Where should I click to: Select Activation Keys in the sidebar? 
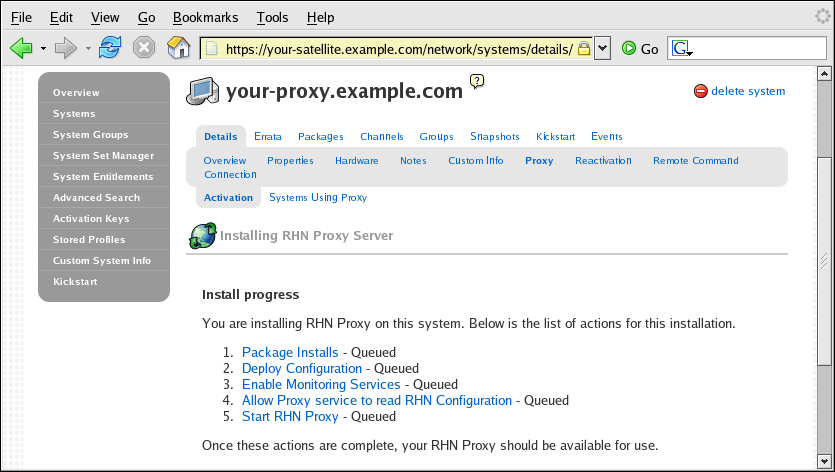91,219
